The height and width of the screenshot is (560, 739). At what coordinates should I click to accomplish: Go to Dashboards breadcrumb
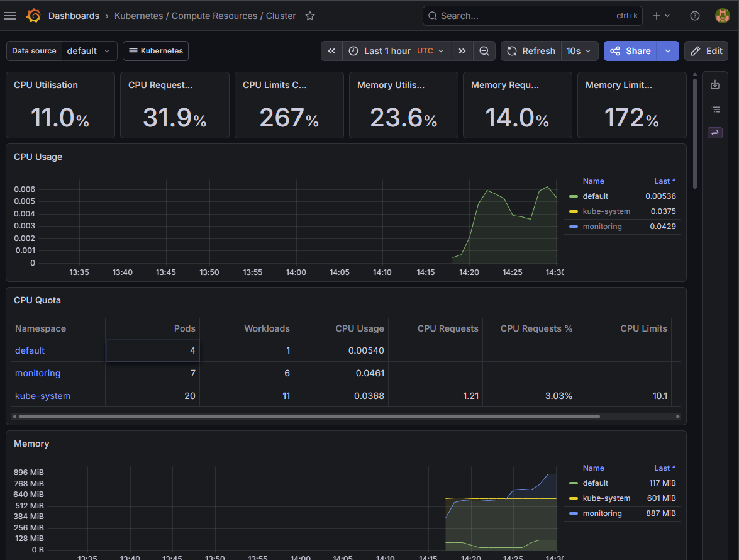click(74, 16)
